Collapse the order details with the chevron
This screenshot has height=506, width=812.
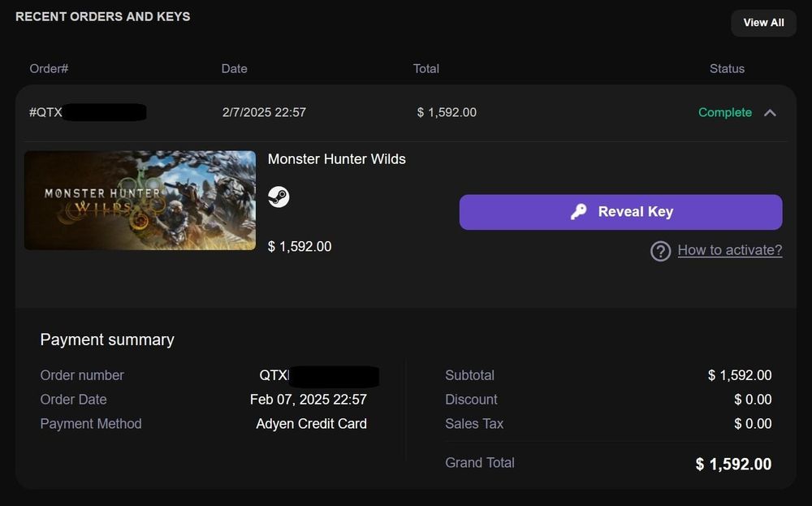click(x=769, y=113)
